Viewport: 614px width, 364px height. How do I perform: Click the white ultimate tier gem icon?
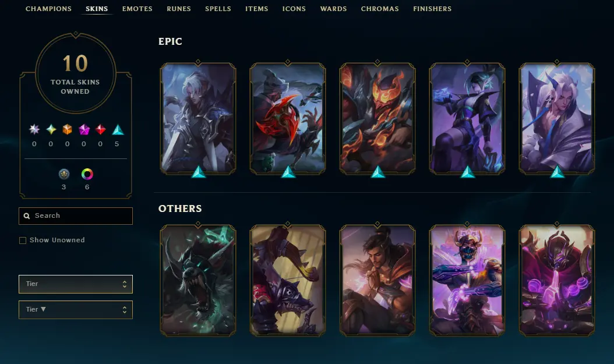pyautogui.click(x=34, y=129)
